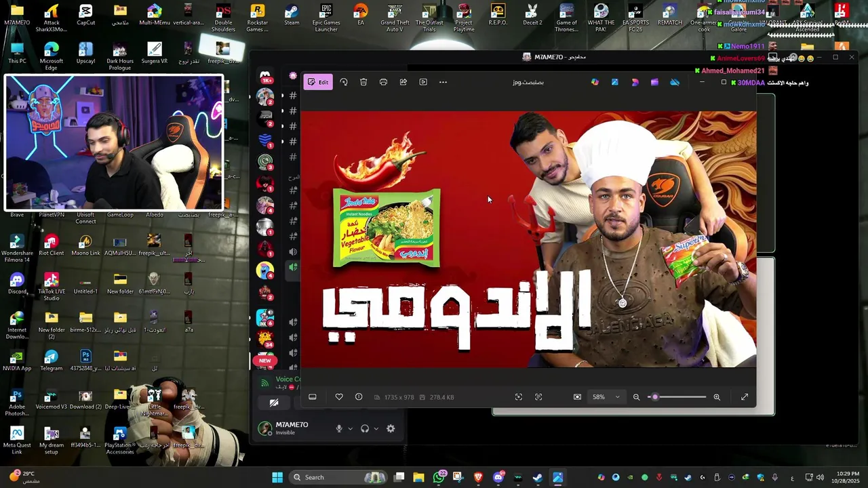Print the photo from Photos toolbar
868x488 pixels.
[x=383, y=82]
